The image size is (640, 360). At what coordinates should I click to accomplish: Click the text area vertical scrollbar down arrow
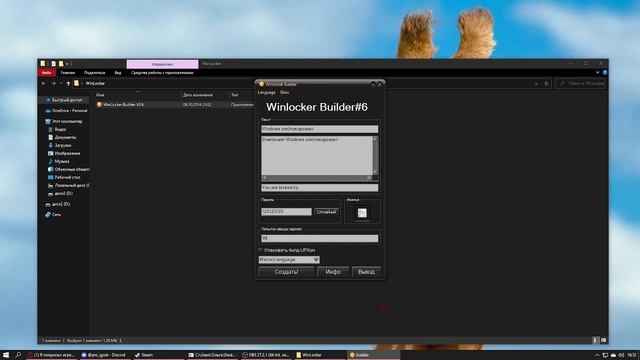pos(375,172)
